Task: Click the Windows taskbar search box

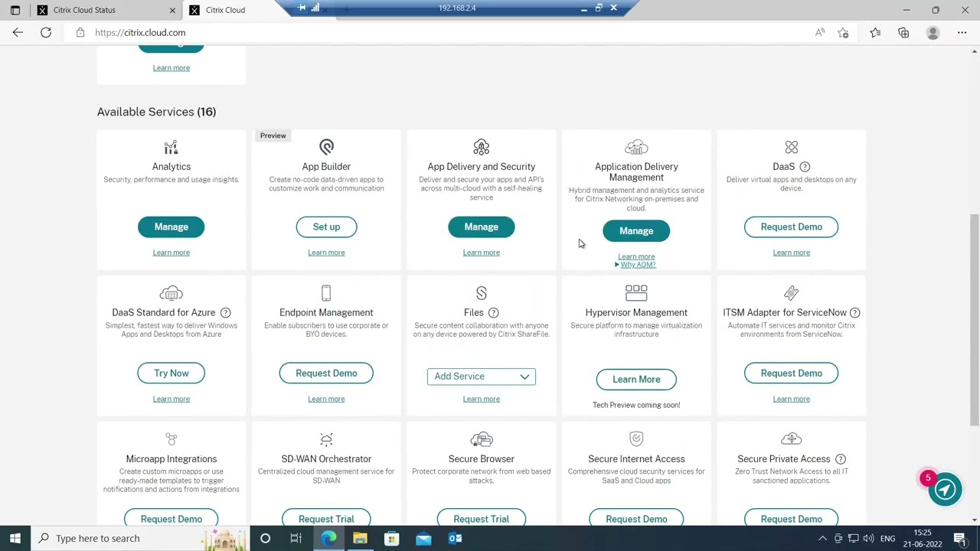Action: [x=138, y=539]
